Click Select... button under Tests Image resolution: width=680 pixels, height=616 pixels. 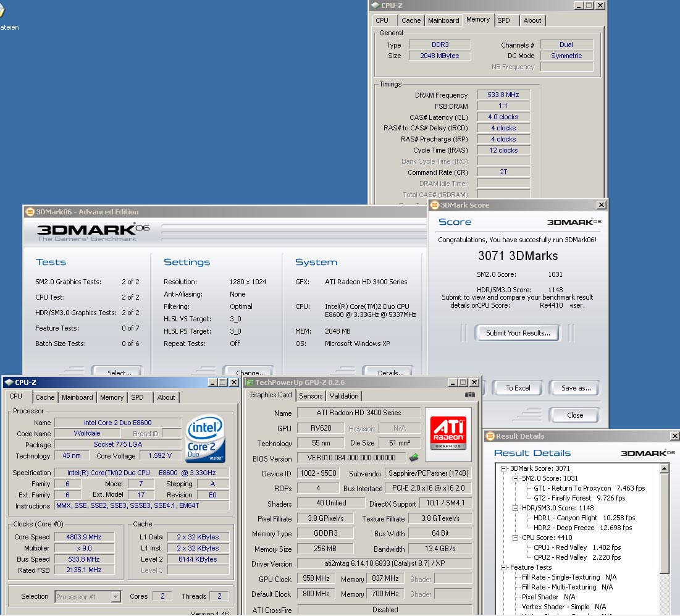click(x=118, y=371)
